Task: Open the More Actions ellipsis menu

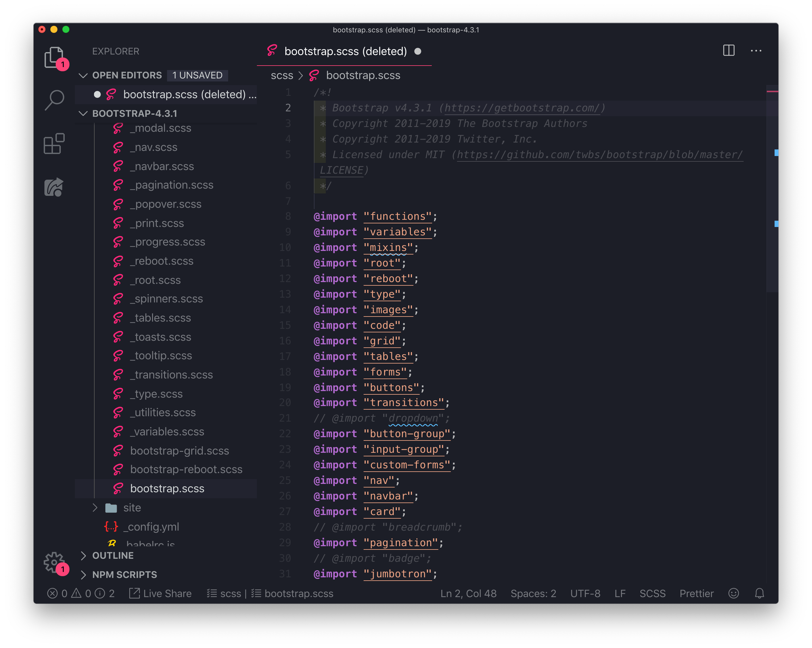Action: [756, 51]
